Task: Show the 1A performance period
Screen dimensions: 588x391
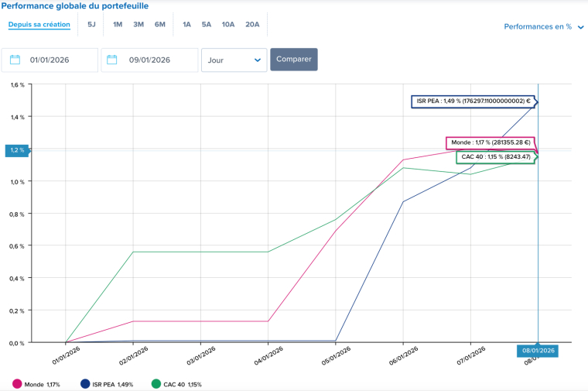Action: tap(186, 25)
